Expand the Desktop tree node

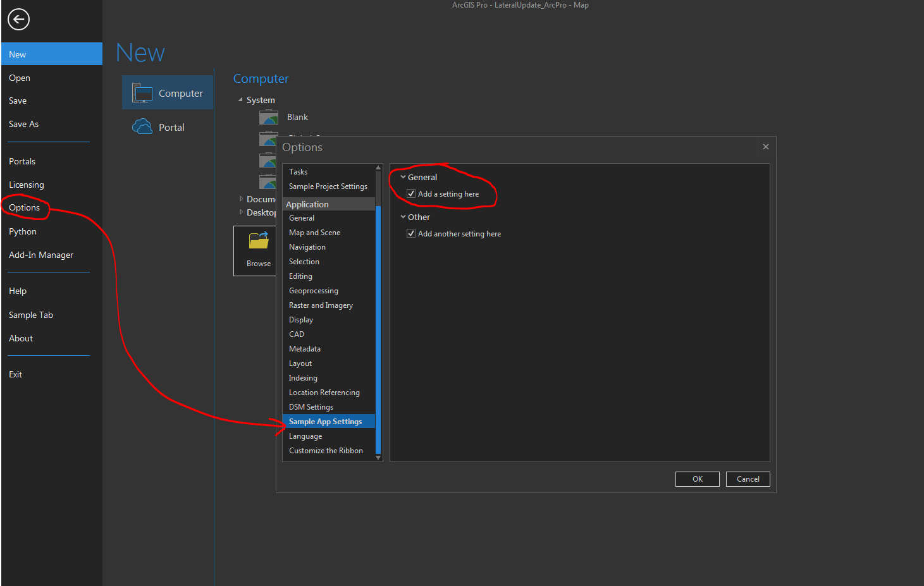tap(241, 212)
